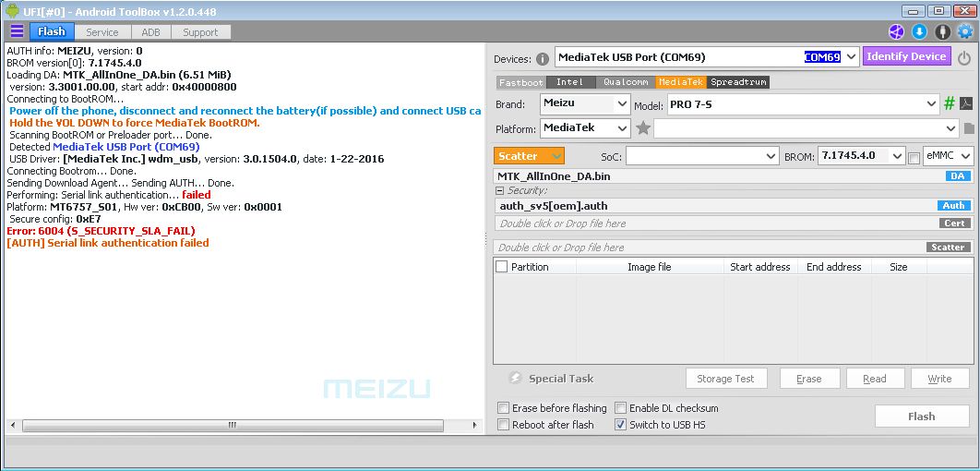Click the Start address column header
This screenshot has height=471, width=980.
tap(760, 267)
